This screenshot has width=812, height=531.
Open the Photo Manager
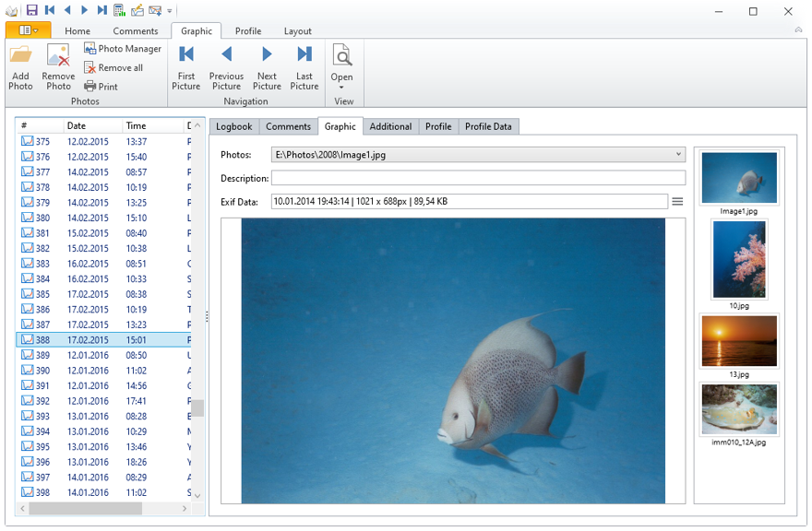coord(123,49)
